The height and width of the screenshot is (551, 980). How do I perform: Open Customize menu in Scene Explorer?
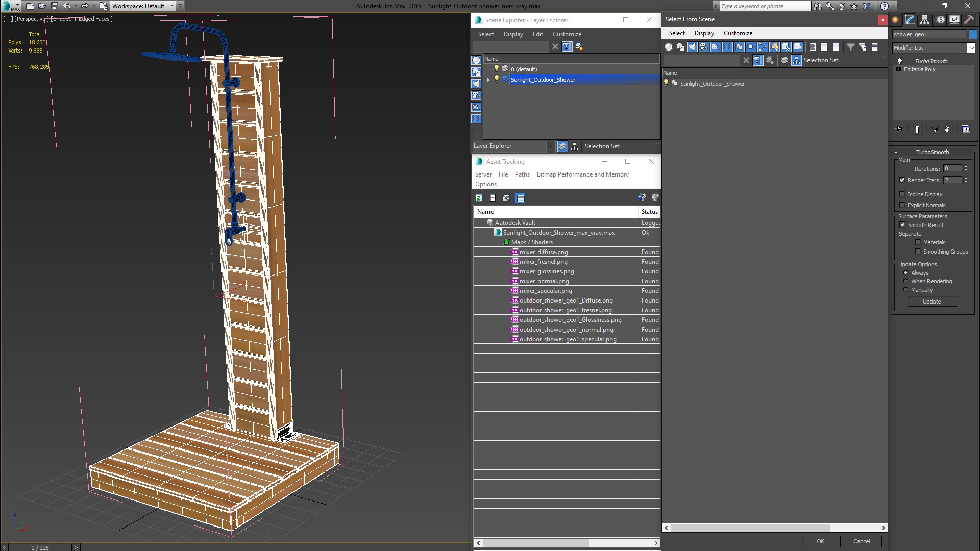pos(567,34)
